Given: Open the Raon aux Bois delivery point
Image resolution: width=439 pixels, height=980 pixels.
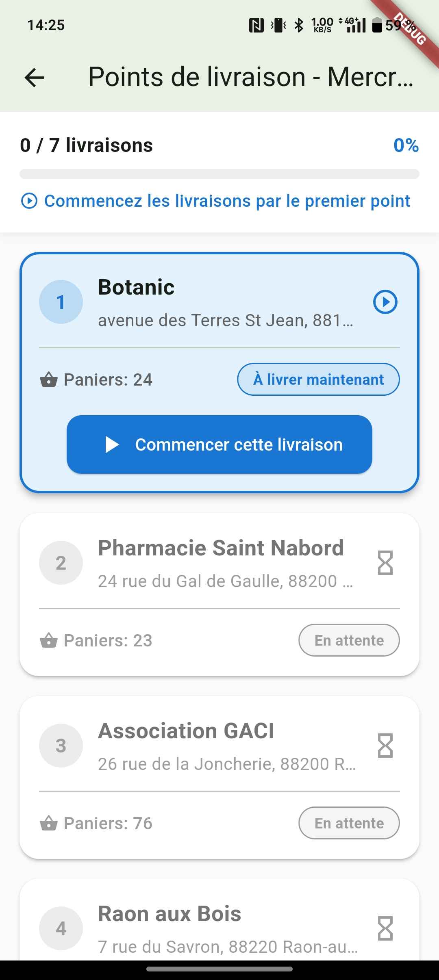Looking at the screenshot, I should click(x=170, y=914).
